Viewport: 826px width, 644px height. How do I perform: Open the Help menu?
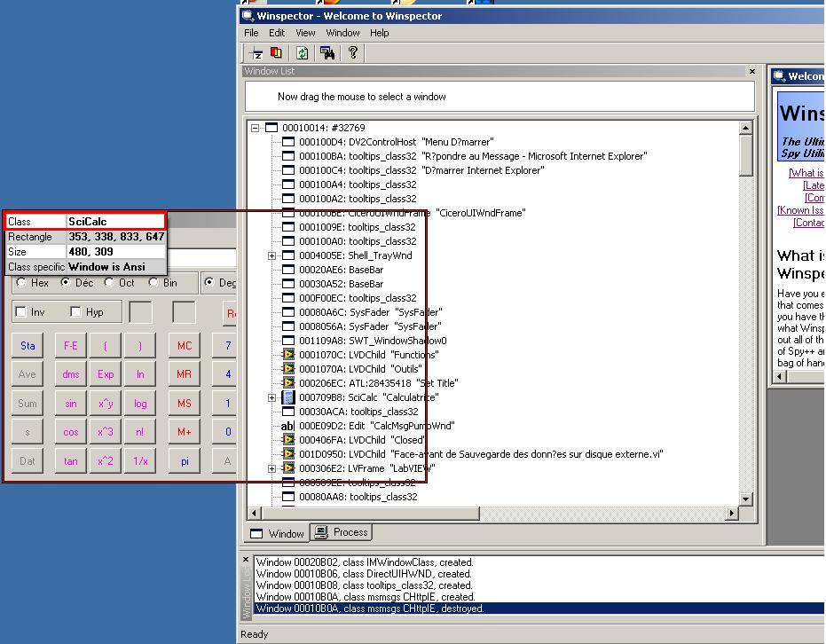tap(380, 33)
